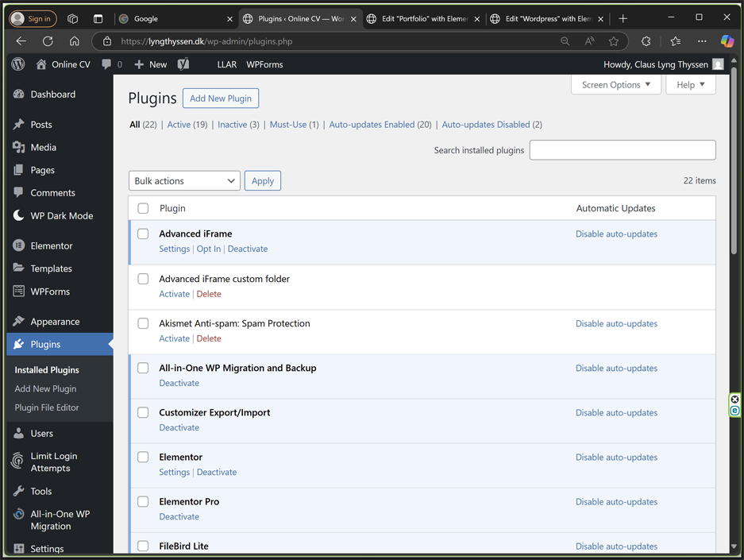
Task: Go to browser home icon
Action: pos(74,41)
